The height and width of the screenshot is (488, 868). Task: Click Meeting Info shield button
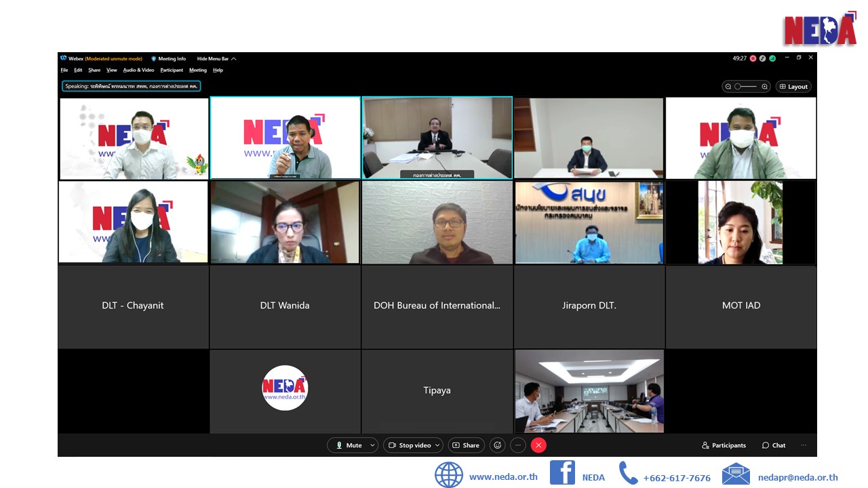(168, 59)
